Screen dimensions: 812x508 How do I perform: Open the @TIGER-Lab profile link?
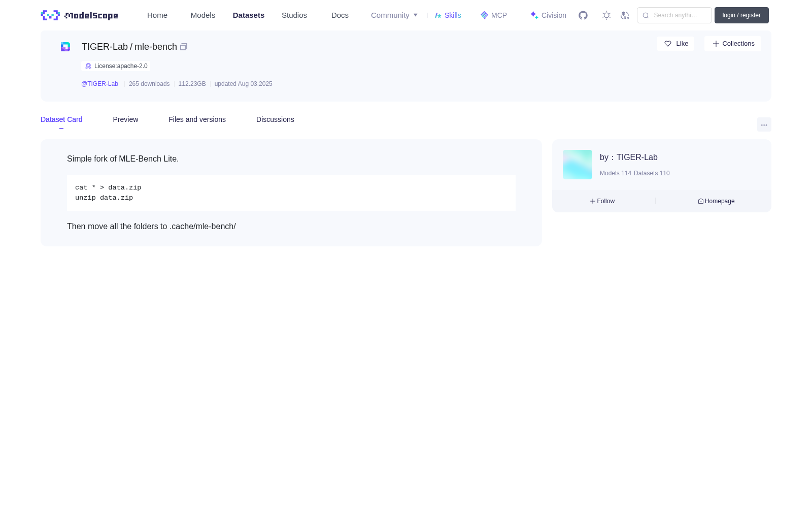tap(99, 84)
